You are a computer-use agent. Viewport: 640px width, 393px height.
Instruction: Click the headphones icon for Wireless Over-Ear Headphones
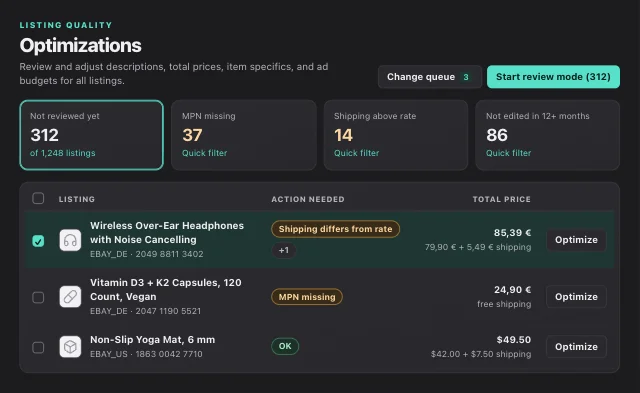click(70, 240)
